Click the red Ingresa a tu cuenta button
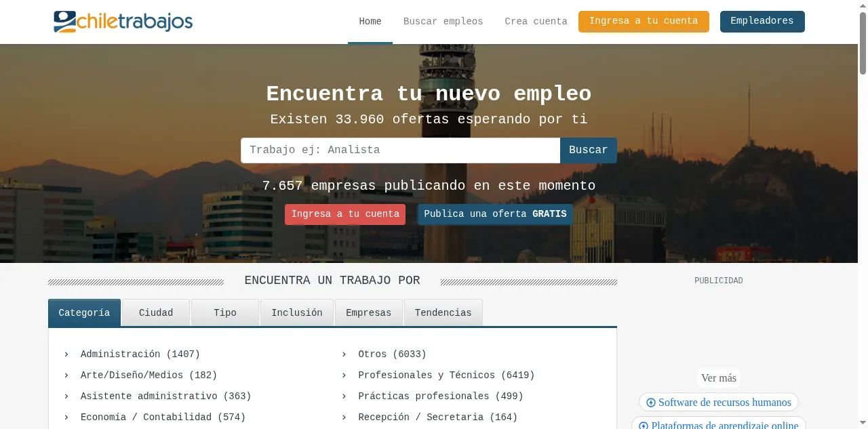Image resolution: width=868 pixels, height=429 pixels. pos(345,214)
